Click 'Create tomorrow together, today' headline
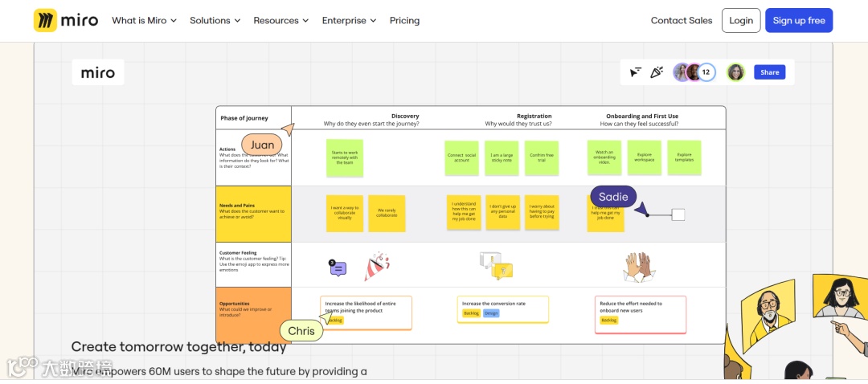 point(178,347)
